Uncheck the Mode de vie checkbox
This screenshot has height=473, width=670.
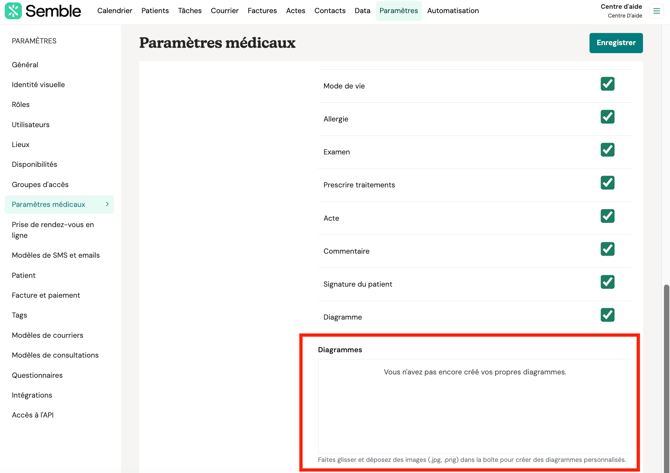[607, 84]
